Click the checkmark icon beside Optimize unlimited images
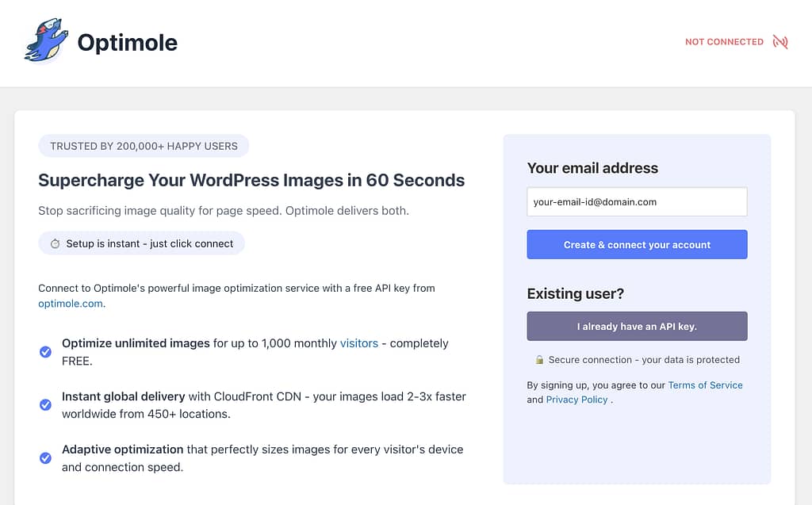Viewport: 812px width, 505px height. click(45, 352)
